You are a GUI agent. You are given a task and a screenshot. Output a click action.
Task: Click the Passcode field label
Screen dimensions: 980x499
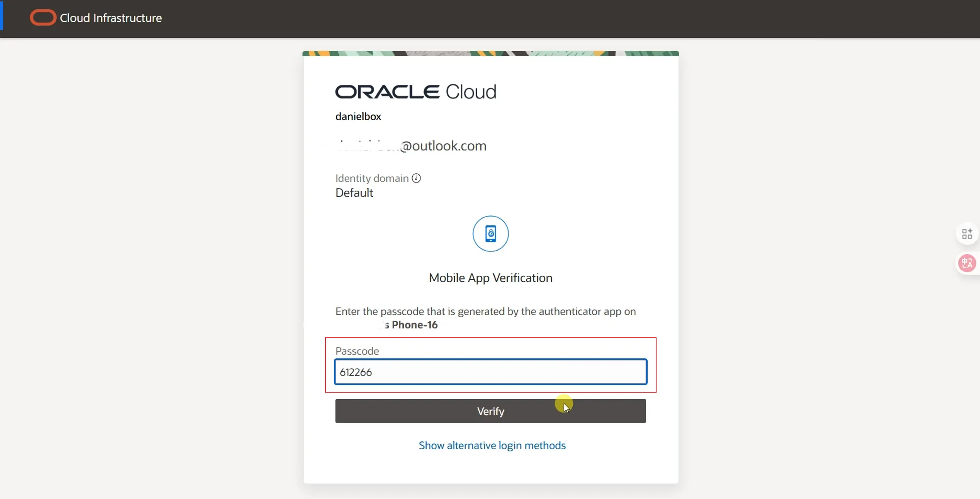(357, 351)
